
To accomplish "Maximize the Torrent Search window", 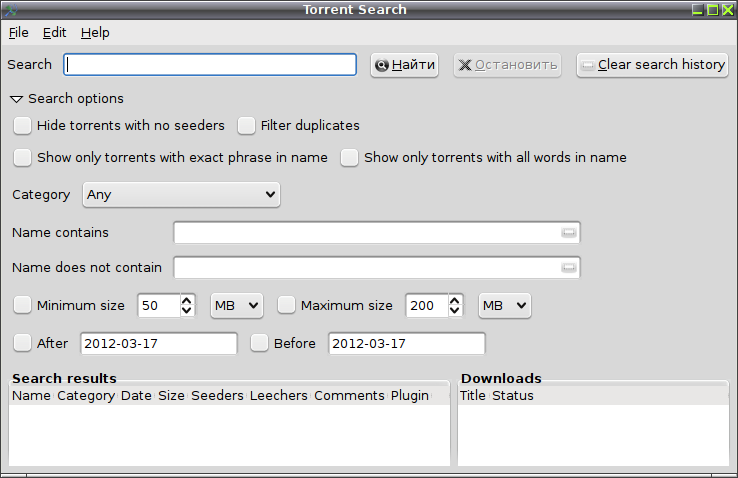I will (x=713, y=9).
